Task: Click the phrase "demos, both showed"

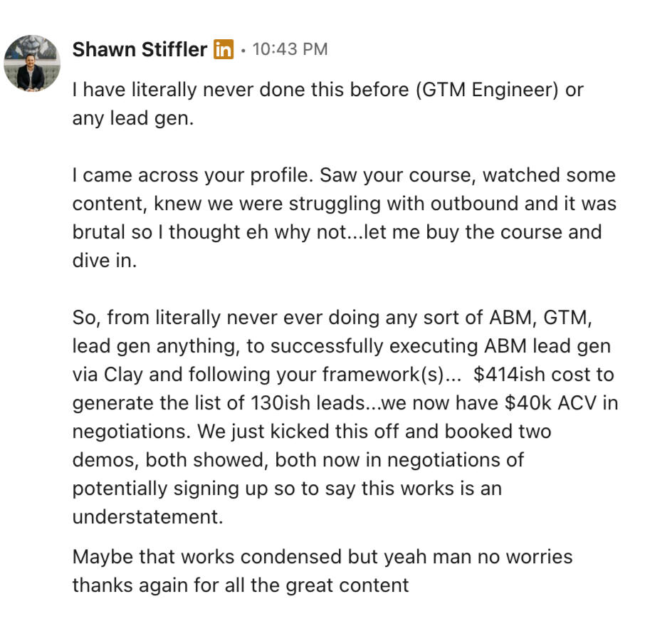Action: [169, 460]
